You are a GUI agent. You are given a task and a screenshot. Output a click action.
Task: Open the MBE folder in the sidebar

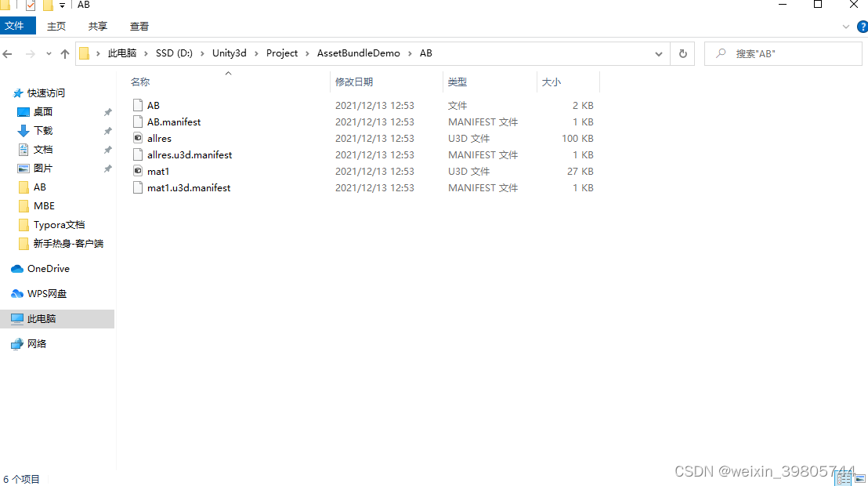(45, 206)
